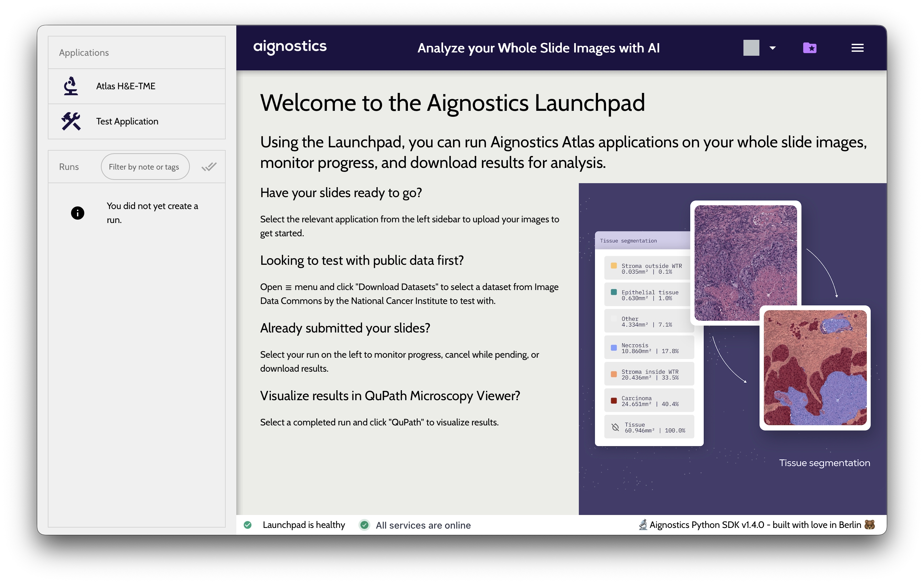Click the aignostics logo

(290, 47)
